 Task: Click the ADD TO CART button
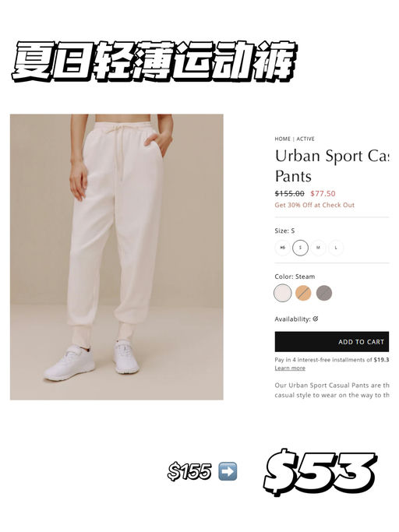pos(332,341)
